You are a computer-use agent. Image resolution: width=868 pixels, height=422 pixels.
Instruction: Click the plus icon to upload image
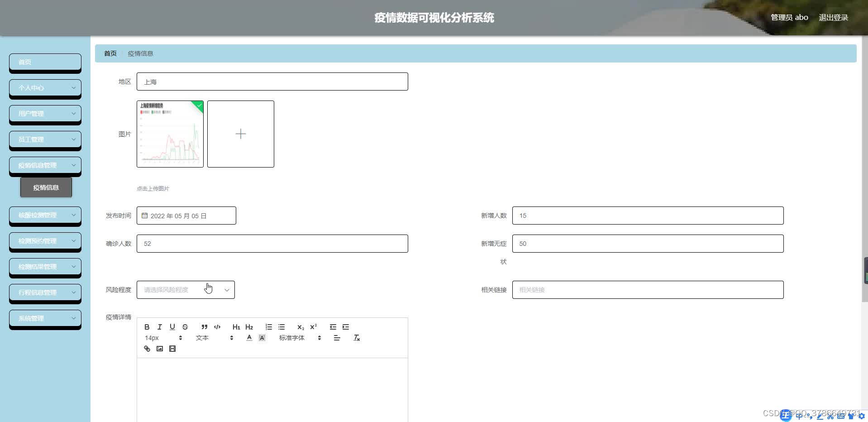241,134
